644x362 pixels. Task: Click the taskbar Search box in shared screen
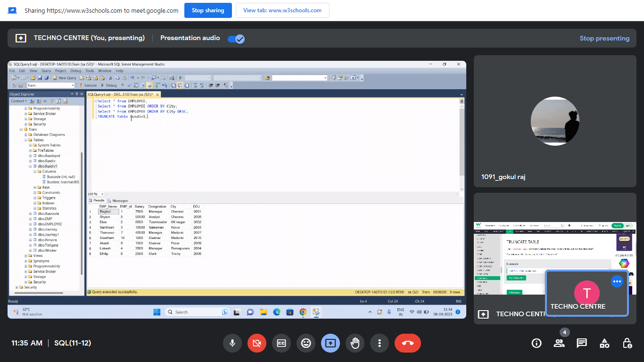click(198, 312)
